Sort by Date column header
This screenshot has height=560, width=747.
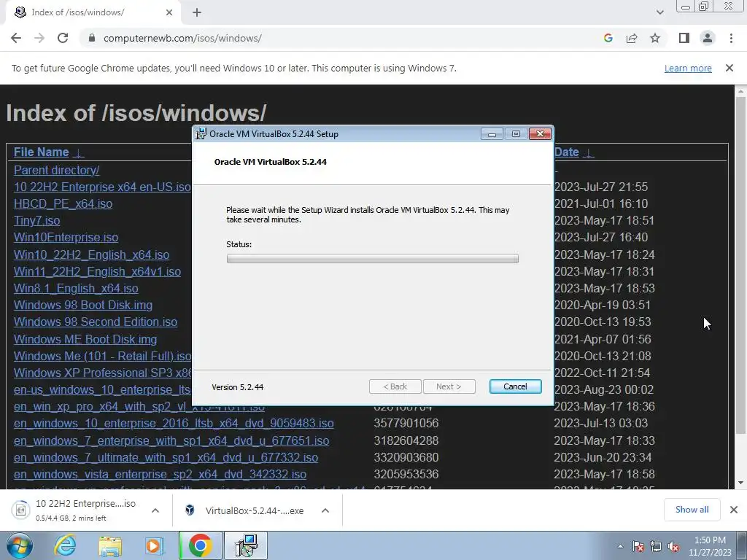pos(566,152)
